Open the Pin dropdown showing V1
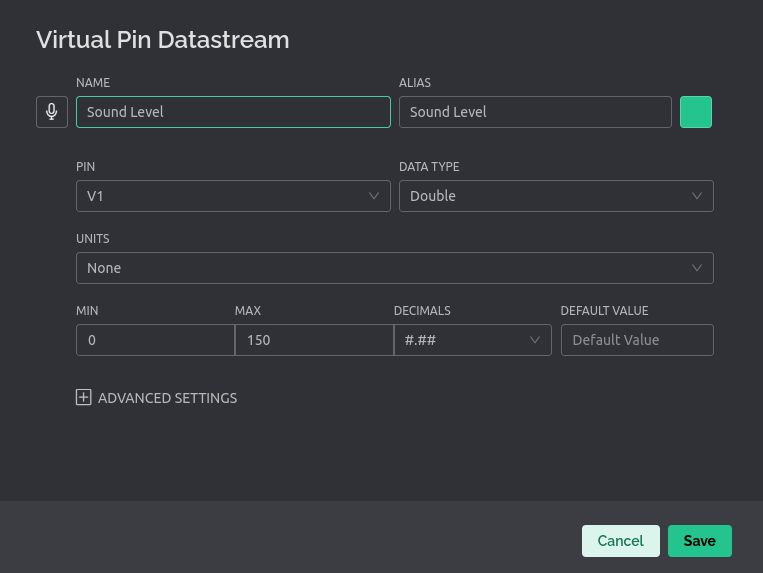 point(220,196)
